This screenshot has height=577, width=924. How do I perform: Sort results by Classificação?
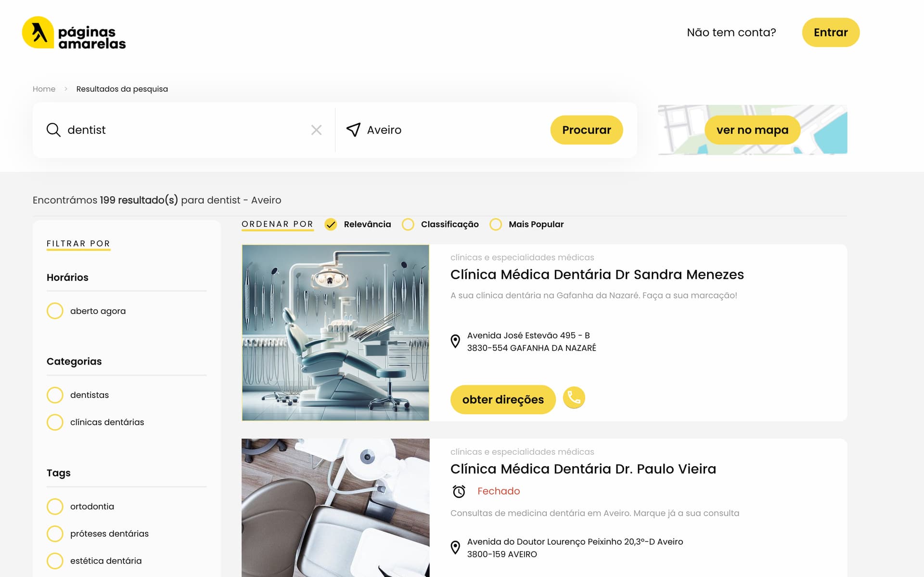408,224
